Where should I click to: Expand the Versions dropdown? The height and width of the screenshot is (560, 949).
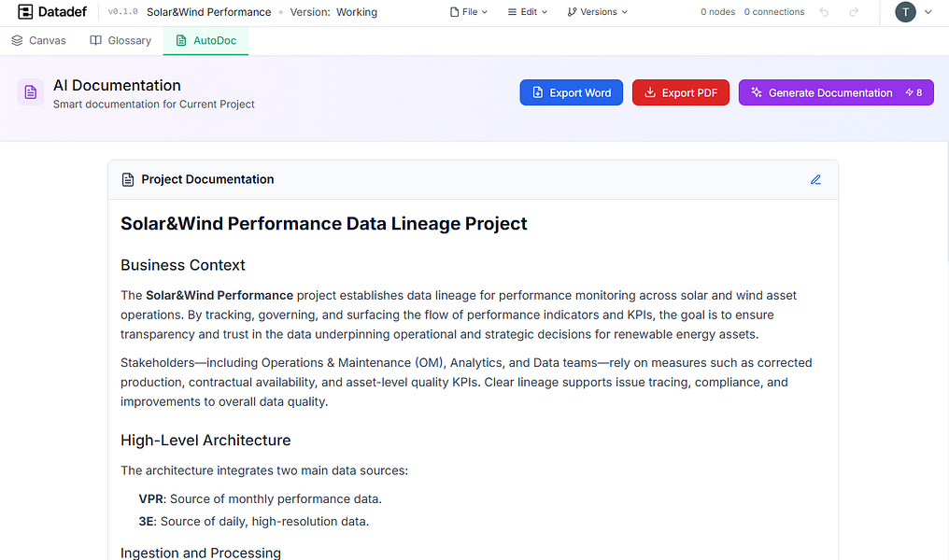pos(597,11)
